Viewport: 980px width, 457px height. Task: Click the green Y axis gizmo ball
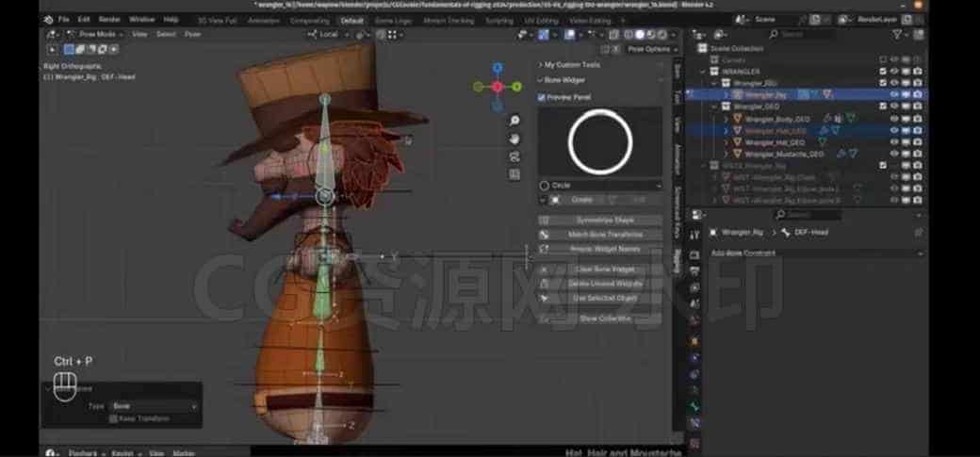click(x=517, y=87)
